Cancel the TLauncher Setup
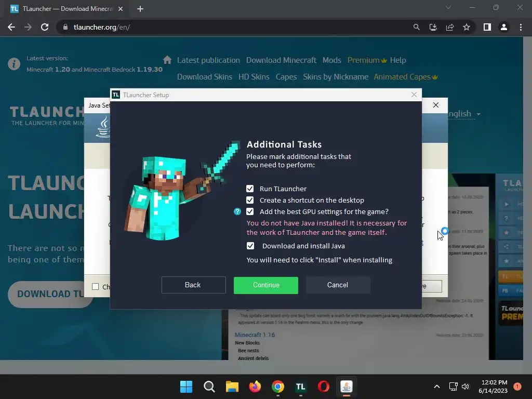The height and width of the screenshot is (399, 532). point(338,285)
